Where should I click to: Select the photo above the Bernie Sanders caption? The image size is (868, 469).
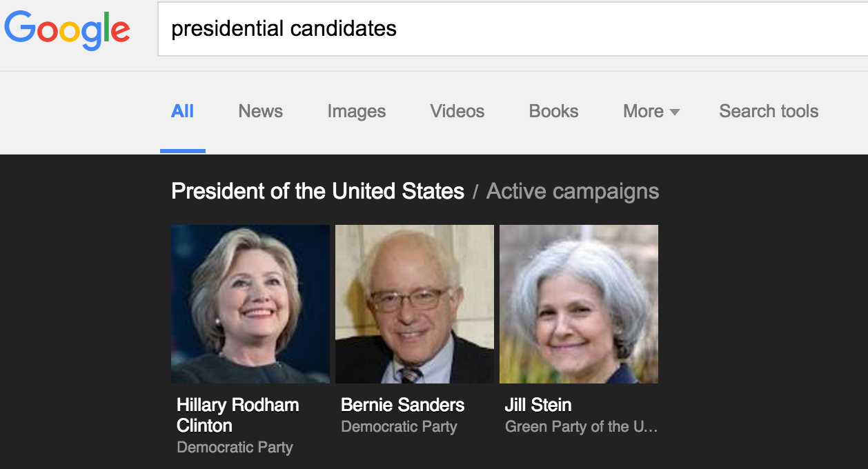(x=414, y=303)
